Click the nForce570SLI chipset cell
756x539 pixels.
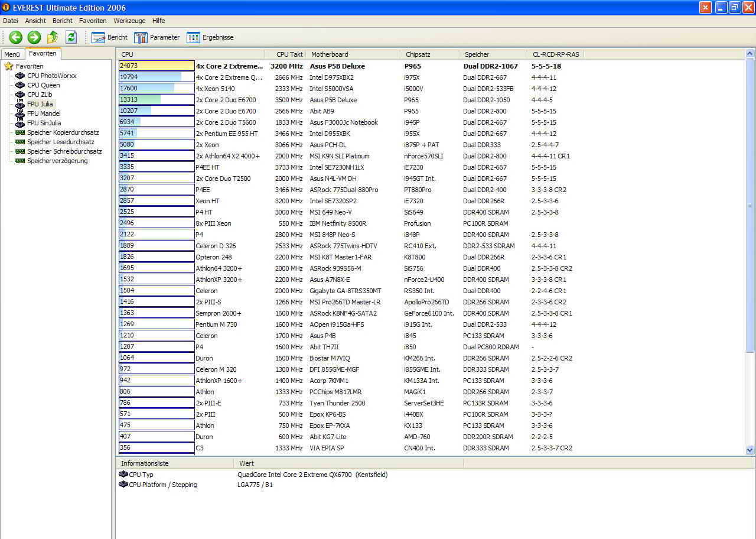click(425, 156)
